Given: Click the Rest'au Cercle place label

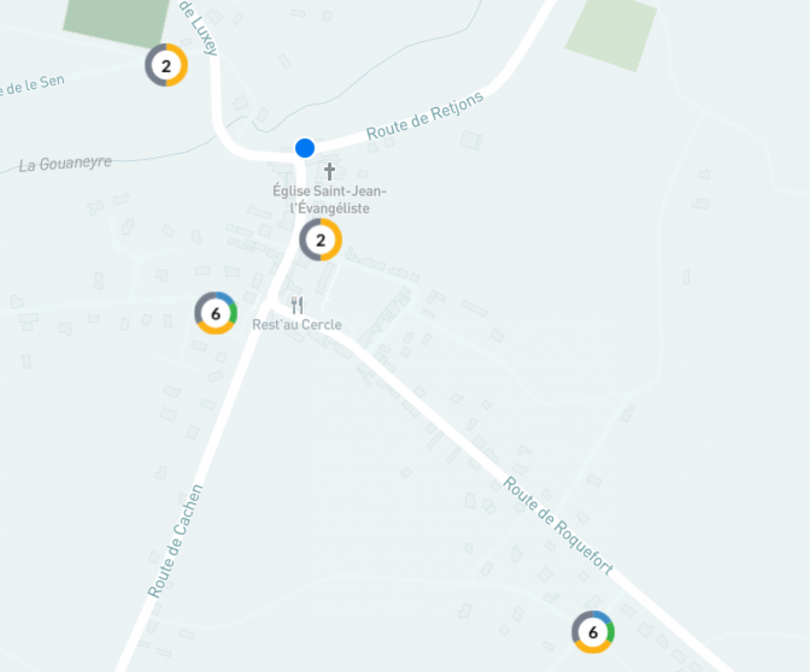Looking at the screenshot, I should (x=297, y=324).
